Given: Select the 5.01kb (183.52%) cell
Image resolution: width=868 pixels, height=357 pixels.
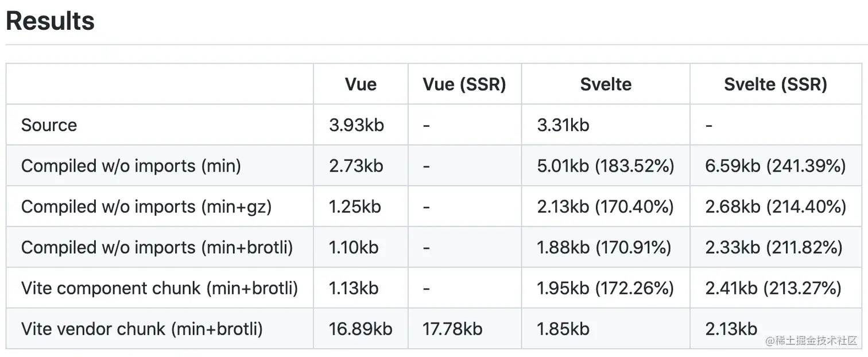Looking at the screenshot, I should [605, 166].
